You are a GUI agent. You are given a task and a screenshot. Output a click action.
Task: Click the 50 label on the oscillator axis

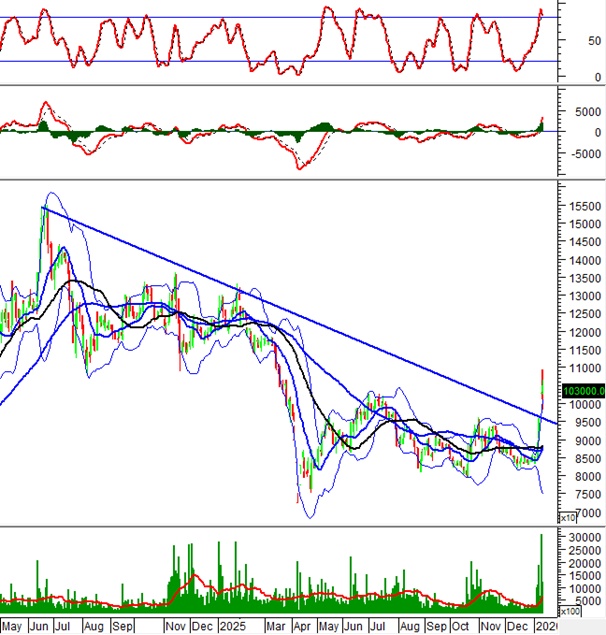568,40
